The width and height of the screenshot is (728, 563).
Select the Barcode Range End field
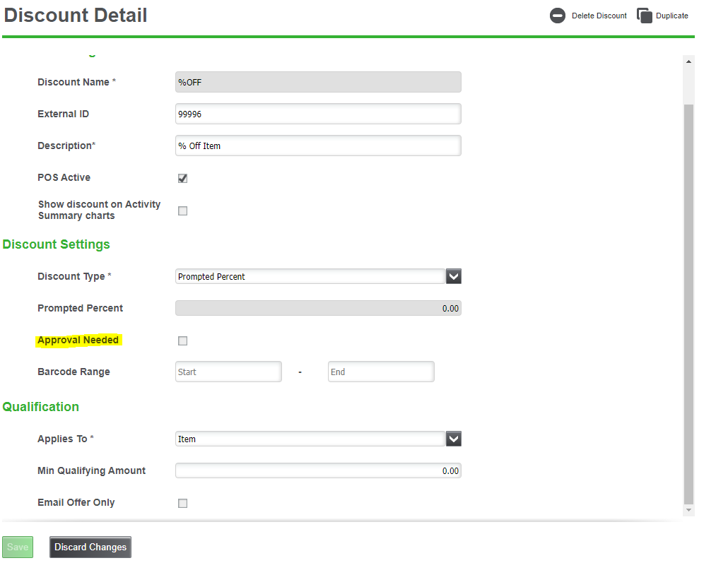381,372
